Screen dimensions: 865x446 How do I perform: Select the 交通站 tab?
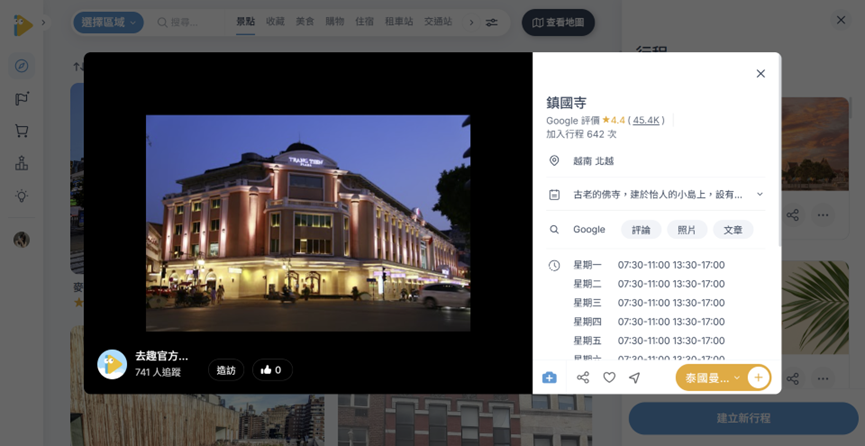(438, 22)
